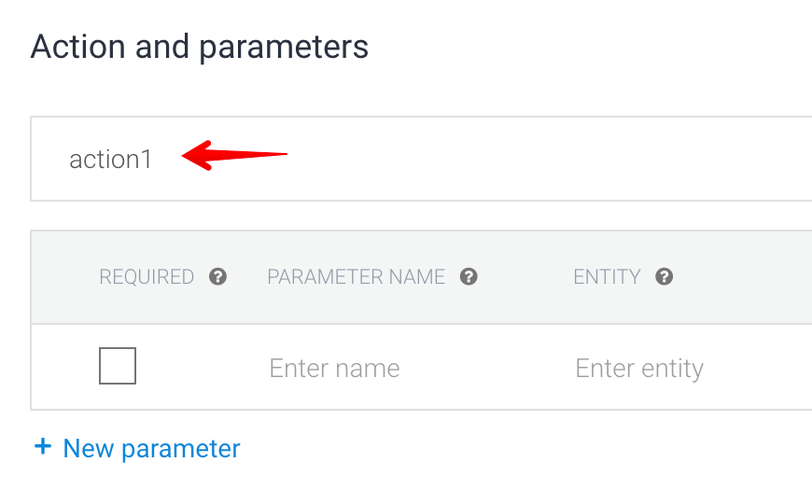
Task: Select the PARAMETER NAME column header label
Action: point(357,276)
